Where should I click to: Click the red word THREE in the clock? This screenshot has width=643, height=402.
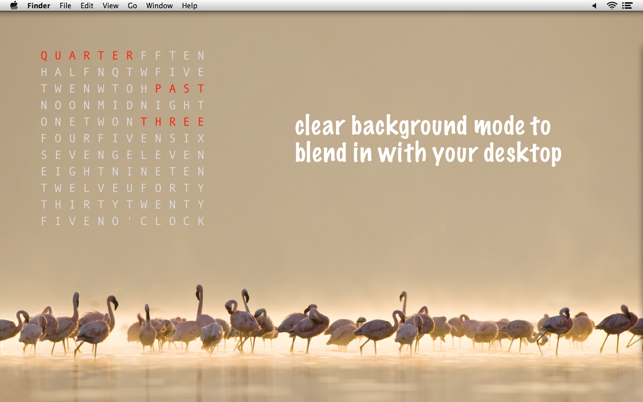(x=172, y=122)
